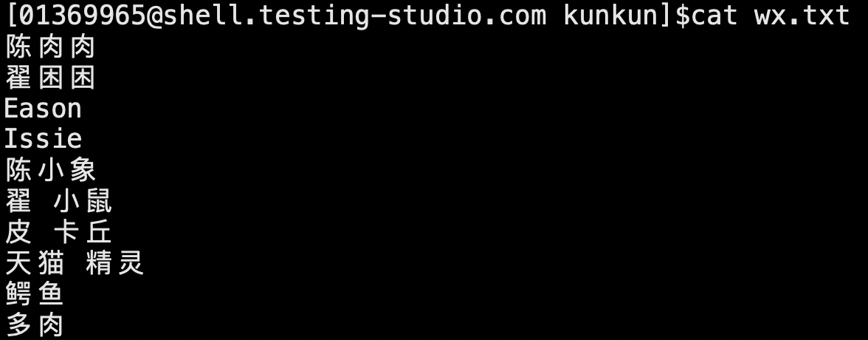Click the Issie output line
The height and width of the screenshot is (340, 868).
[43, 138]
